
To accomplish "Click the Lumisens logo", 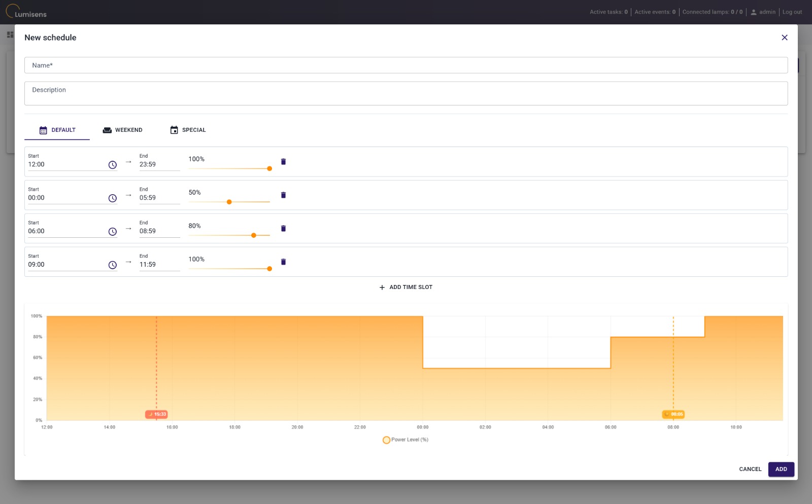I will (26, 12).
